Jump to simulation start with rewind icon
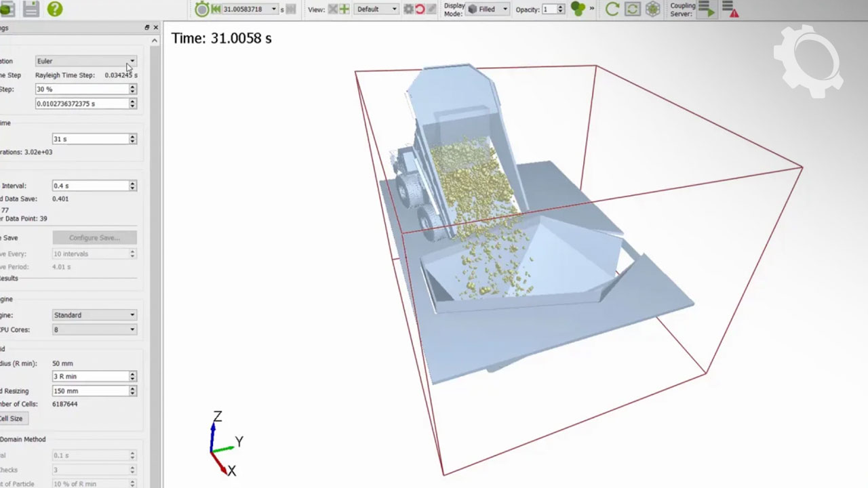This screenshot has height=488, width=868. point(216,9)
